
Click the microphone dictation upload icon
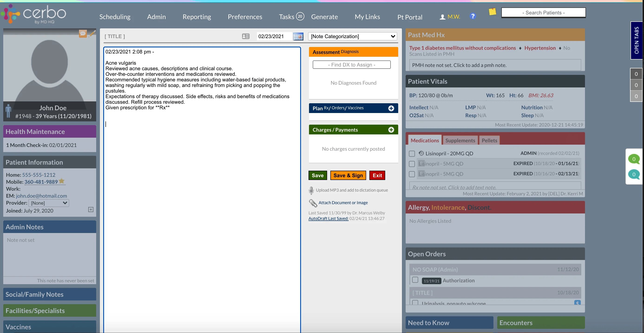click(311, 190)
